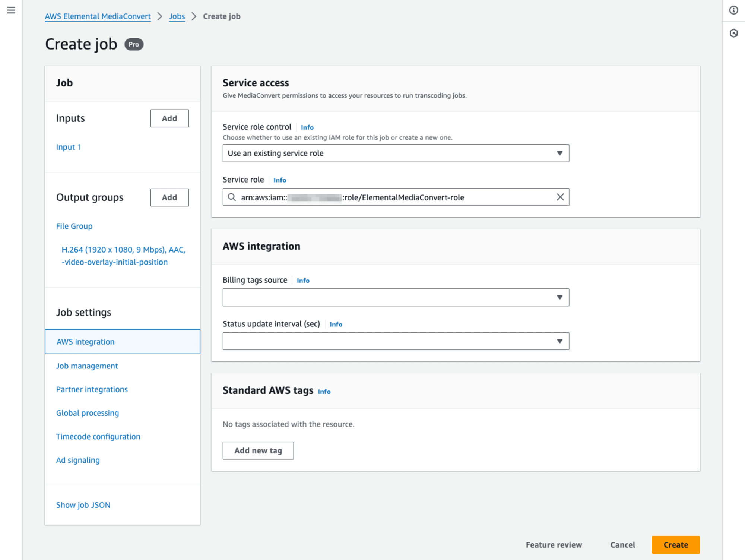Image resolution: width=745 pixels, height=560 pixels.
Task: Go to AWS Elemental MediaConvert breadcrumb
Action: (98, 16)
